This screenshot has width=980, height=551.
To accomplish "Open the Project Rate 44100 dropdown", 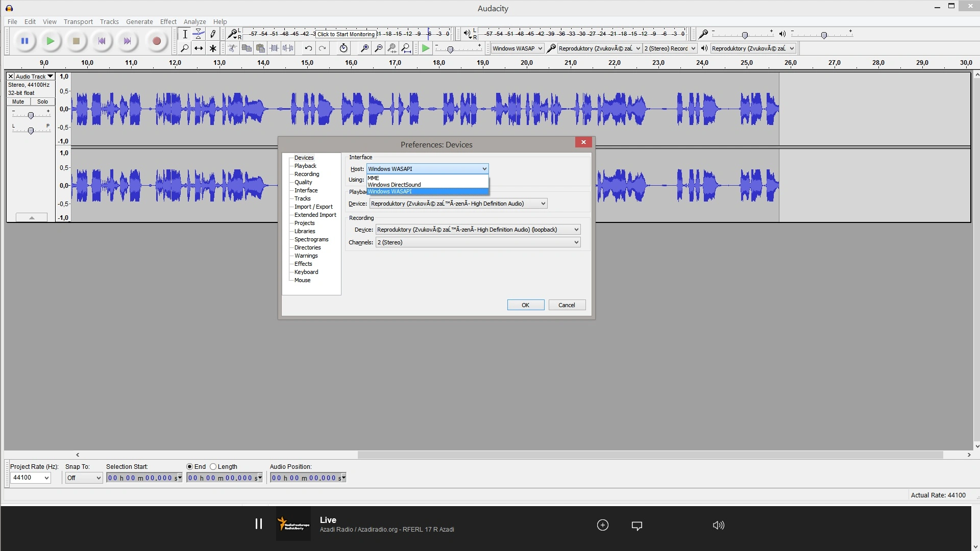I will pos(31,478).
